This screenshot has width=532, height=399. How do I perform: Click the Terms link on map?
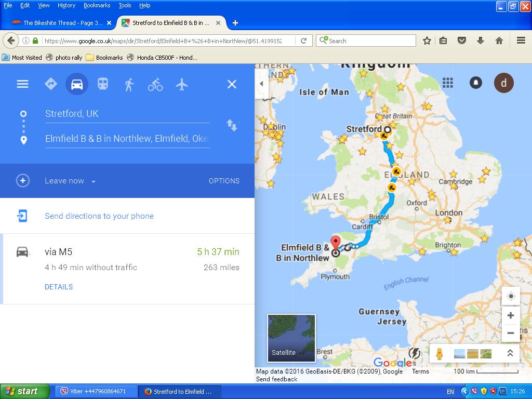click(420, 371)
